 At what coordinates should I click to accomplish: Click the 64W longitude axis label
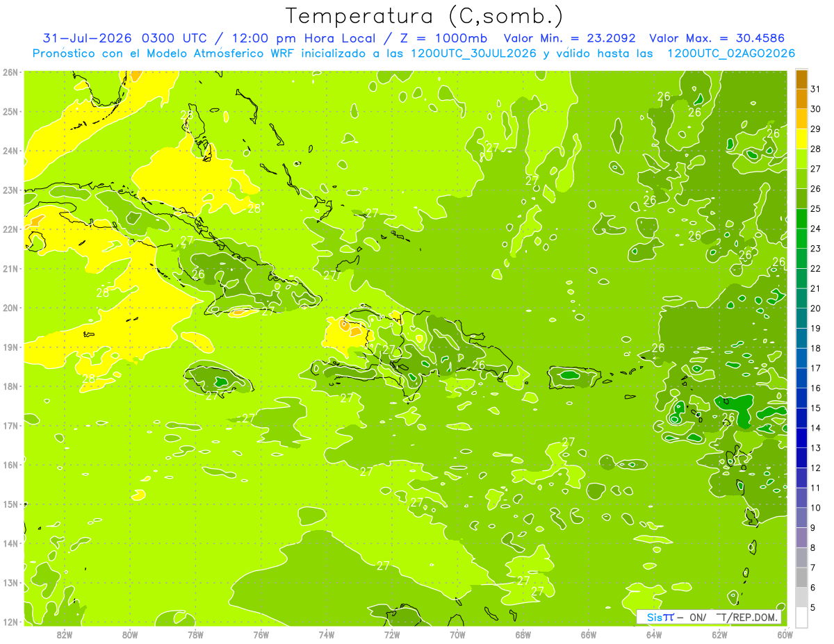pos(654,634)
